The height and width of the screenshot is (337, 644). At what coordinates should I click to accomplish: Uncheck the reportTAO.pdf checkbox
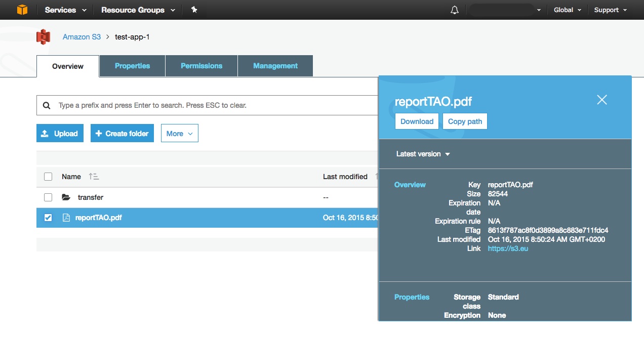(x=48, y=218)
